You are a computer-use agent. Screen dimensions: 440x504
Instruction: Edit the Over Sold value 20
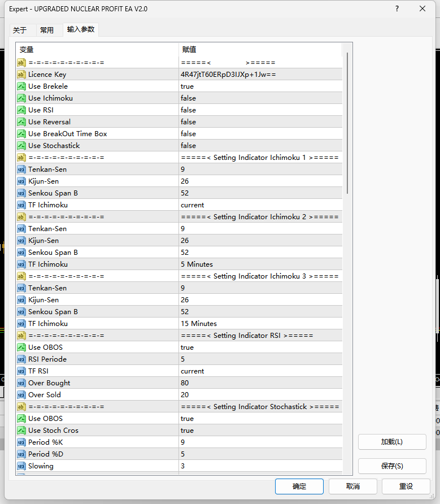[260, 395]
